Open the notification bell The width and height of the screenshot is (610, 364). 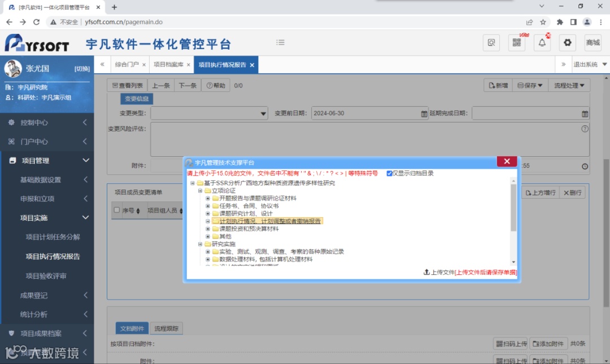[542, 43]
